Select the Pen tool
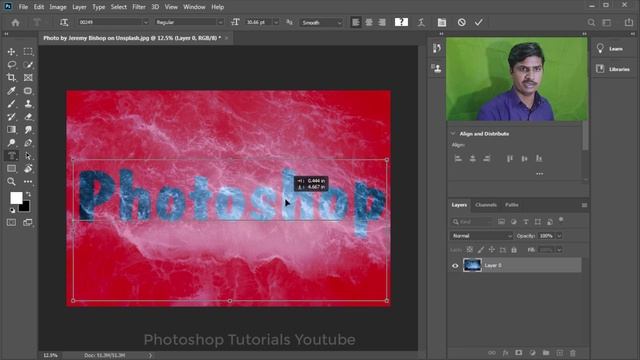This screenshot has width=640, height=360. pos(28,143)
